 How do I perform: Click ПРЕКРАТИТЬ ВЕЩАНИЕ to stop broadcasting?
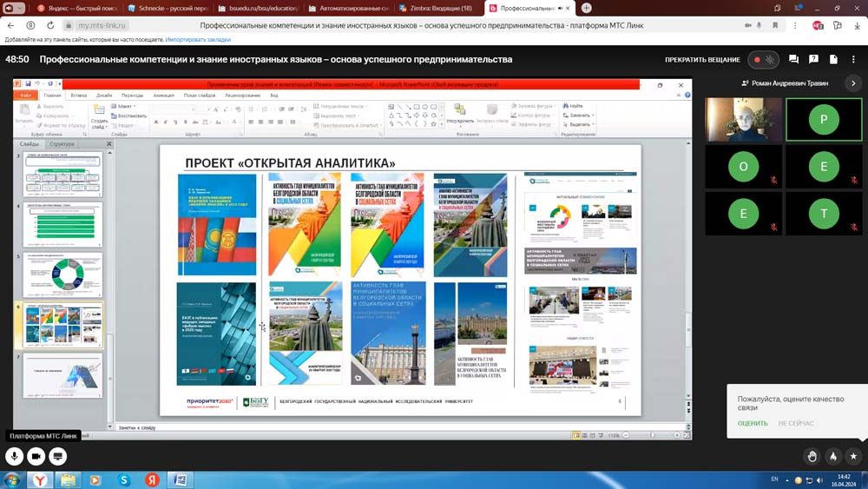(702, 60)
